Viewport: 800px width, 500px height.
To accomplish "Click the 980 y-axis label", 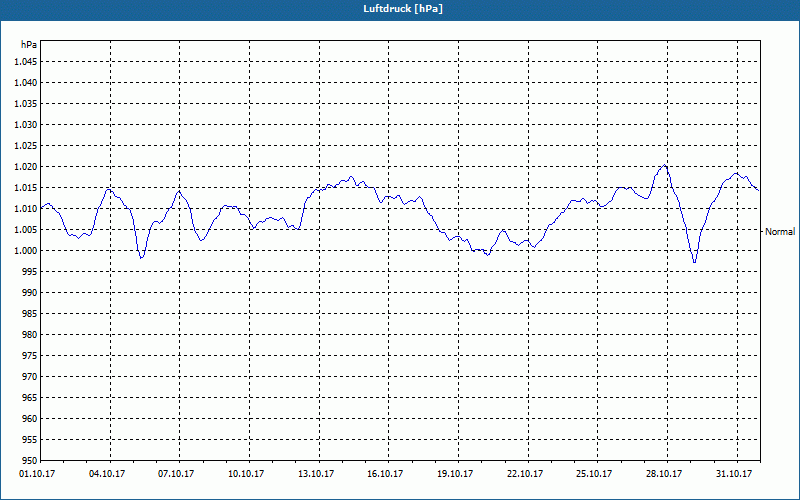I will coord(30,335).
